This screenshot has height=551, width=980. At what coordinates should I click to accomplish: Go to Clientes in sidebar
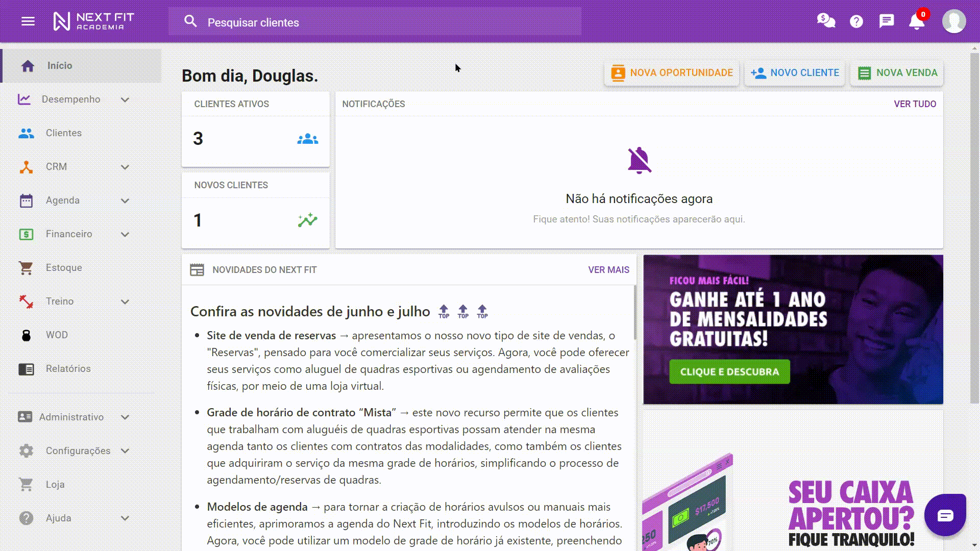[63, 133]
